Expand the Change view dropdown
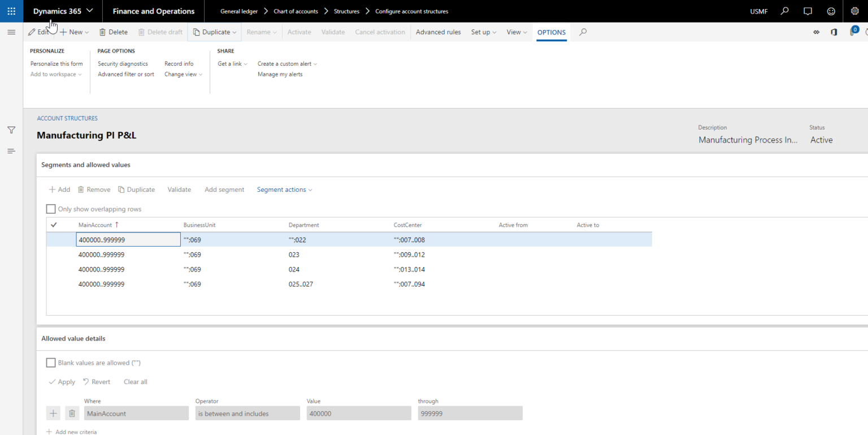Screen dimensions: 868x435 [183, 74]
